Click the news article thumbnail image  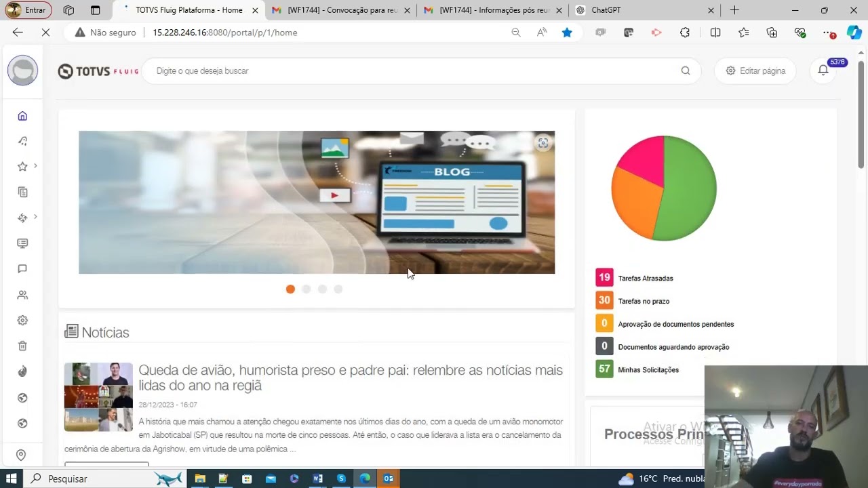pos(98,397)
